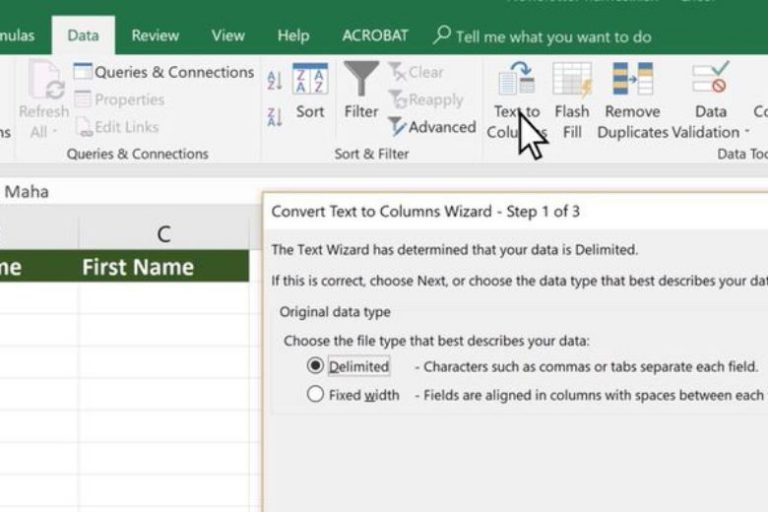Select the Fixed width radio option
The height and width of the screenshot is (512, 768).
tap(315, 394)
